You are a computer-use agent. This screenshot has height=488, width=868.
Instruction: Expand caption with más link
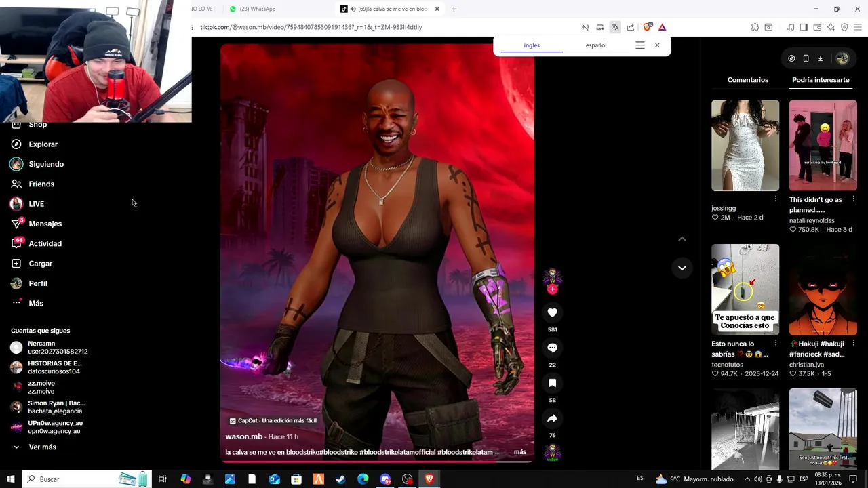[520, 452]
